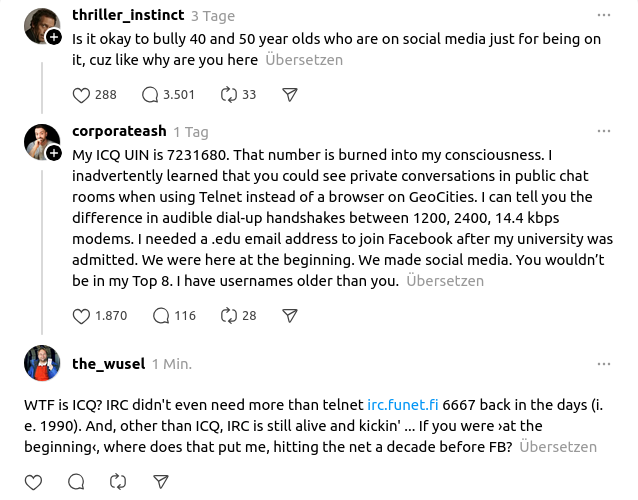Reply to corporateash's post

point(161,316)
